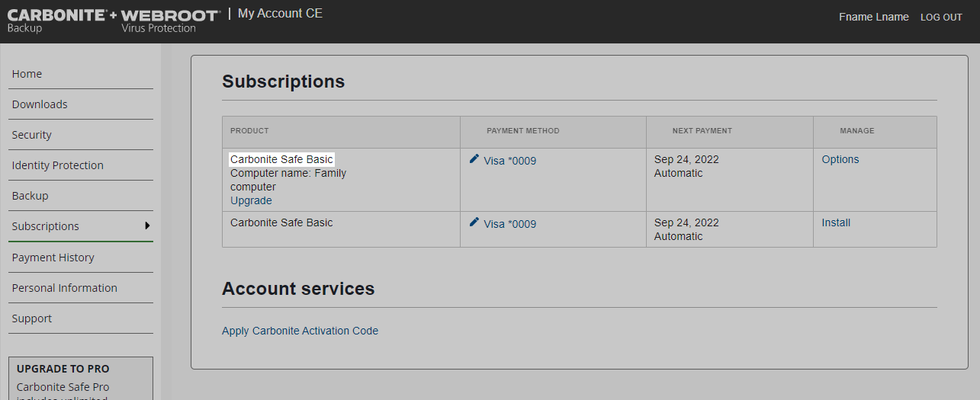Viewport: 980px width, 400px height.
Task: Click Apply Carbonite Activation Code link
Action: pyautogui.click(x=300, y=331)
